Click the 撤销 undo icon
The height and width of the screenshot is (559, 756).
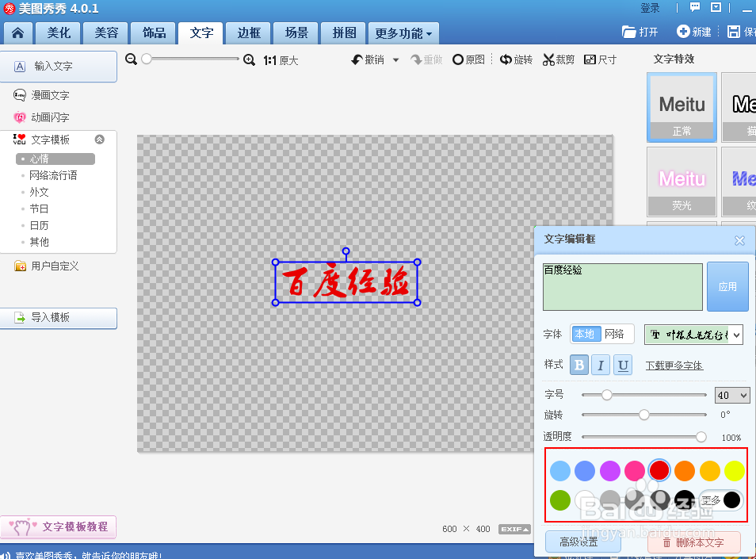click(368, 59)
